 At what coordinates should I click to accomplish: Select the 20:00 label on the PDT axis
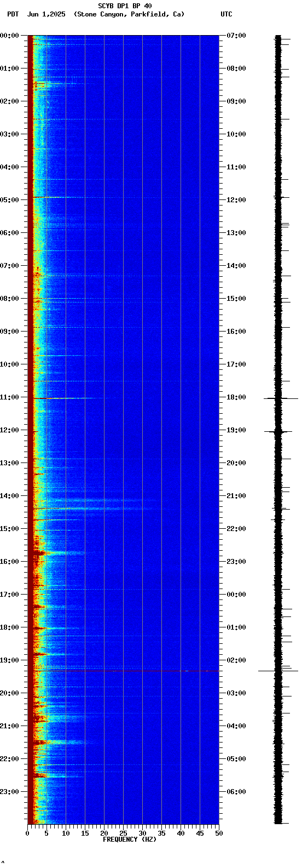click(x=9, y=693)
